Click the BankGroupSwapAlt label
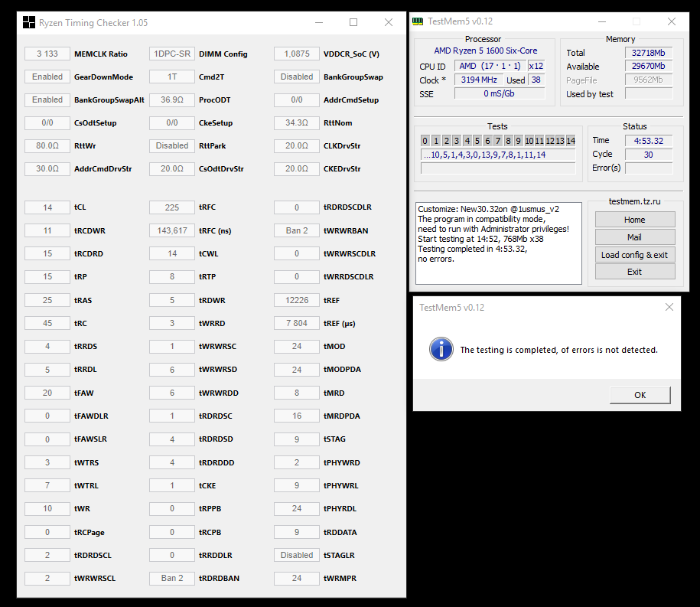This screenshot has width=700, height=607. (x=109, y=100)
